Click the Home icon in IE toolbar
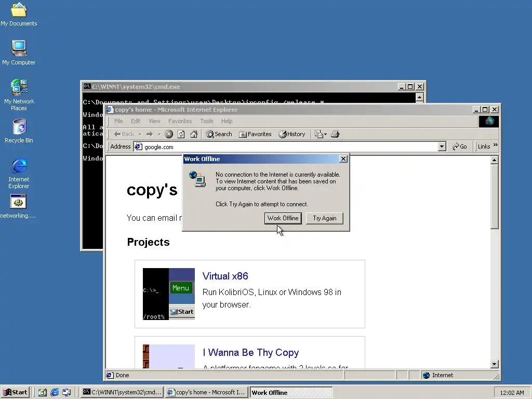532x399 pixels. [x=194, y=134]
